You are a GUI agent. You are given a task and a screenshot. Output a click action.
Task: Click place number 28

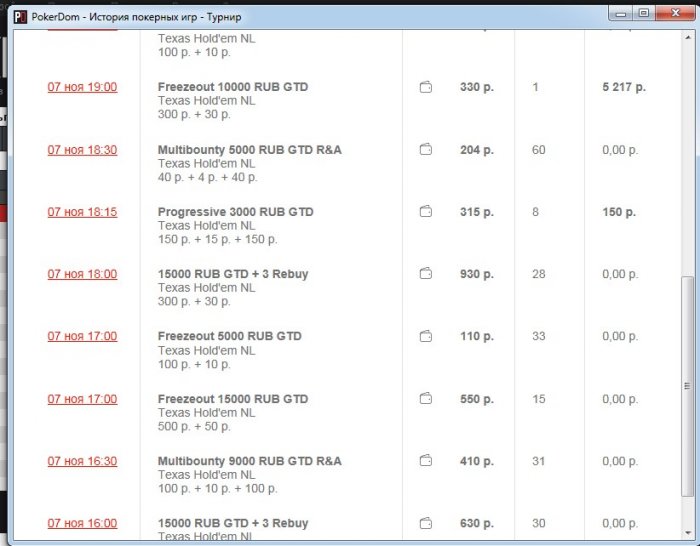(x=538, y=274)
